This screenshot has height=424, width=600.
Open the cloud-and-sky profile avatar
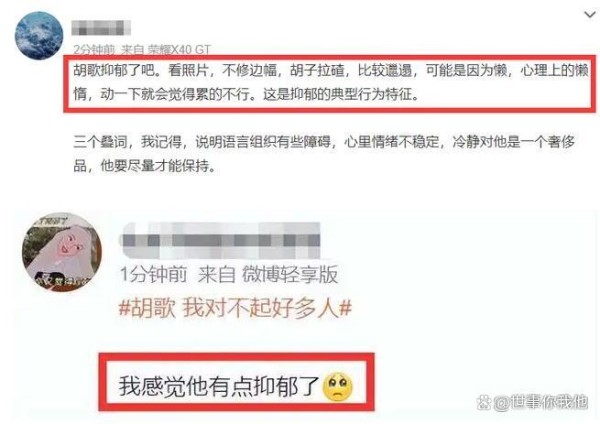[39, 35]
